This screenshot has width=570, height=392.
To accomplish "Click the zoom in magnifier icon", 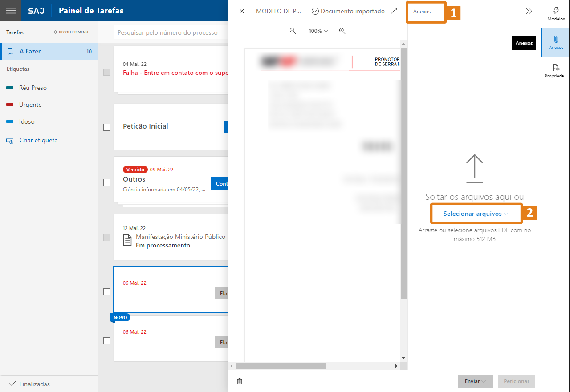I will coord(342,31).
